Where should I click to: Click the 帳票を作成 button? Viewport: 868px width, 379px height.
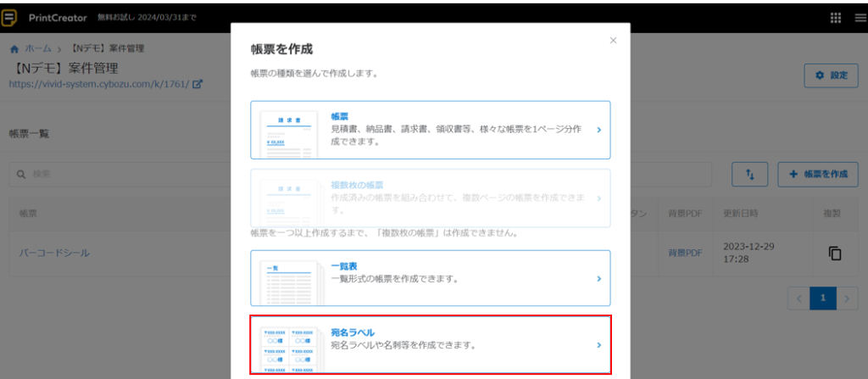(x=818, y=174)
